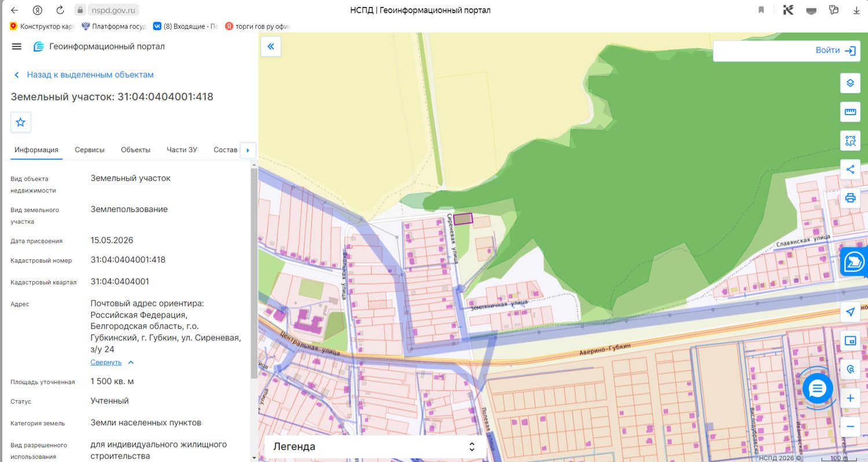Print the map

[850, 198]
